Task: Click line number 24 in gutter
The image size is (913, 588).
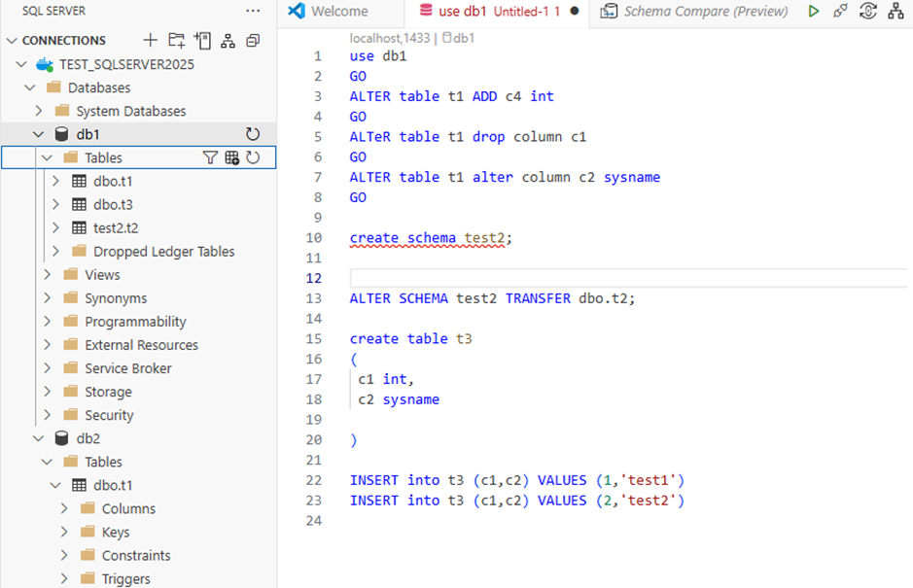Action: (313, 521)
